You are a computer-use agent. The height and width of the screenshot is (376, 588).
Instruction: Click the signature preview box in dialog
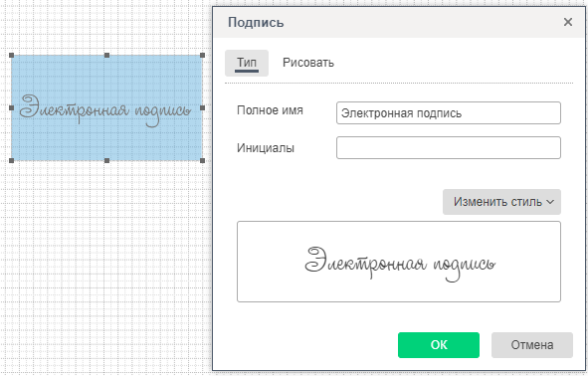coord(399,262)
